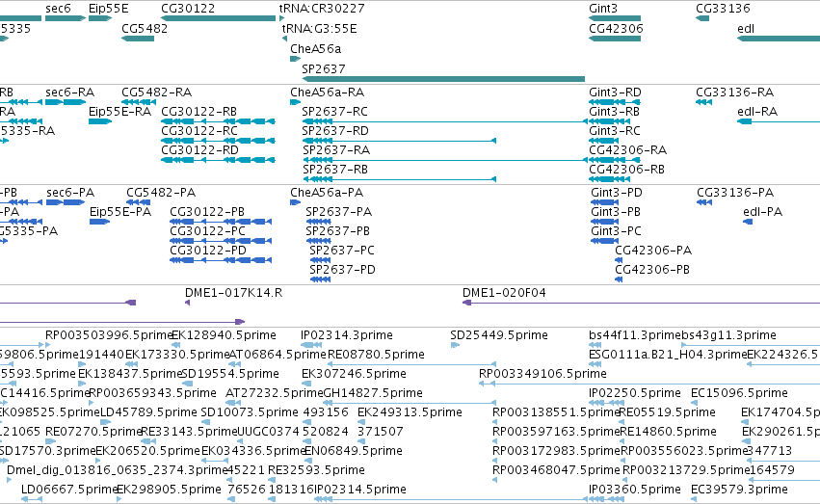Viewport: 820px width, 504px height.
Task: Click EST EN06849.5prime
Action: pyautogui.click(x=308, y=461)
